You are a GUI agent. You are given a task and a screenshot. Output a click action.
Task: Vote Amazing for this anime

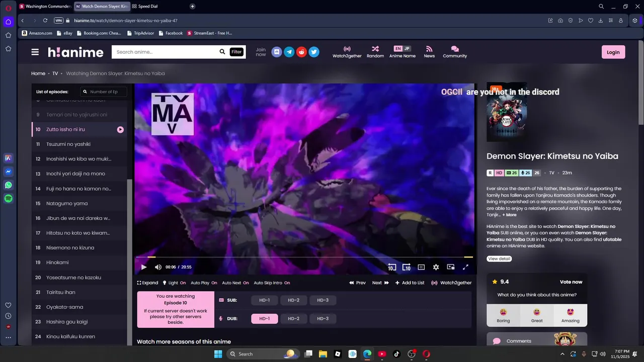pos(570,316)
